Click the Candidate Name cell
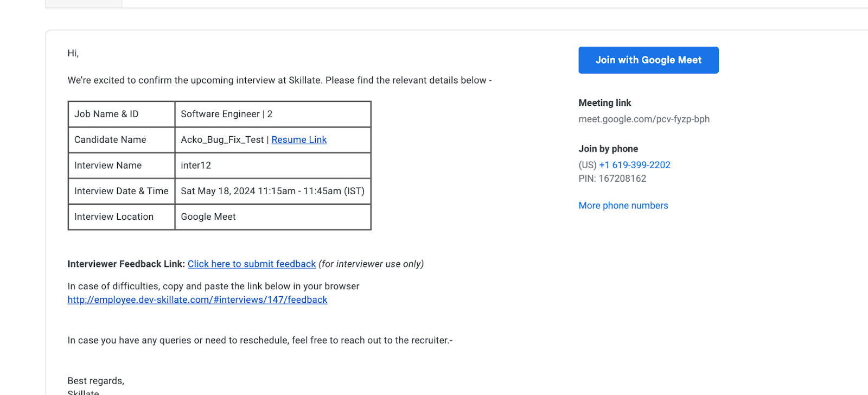The height and width of the screenshot is (395, 868). coord(122,140)
